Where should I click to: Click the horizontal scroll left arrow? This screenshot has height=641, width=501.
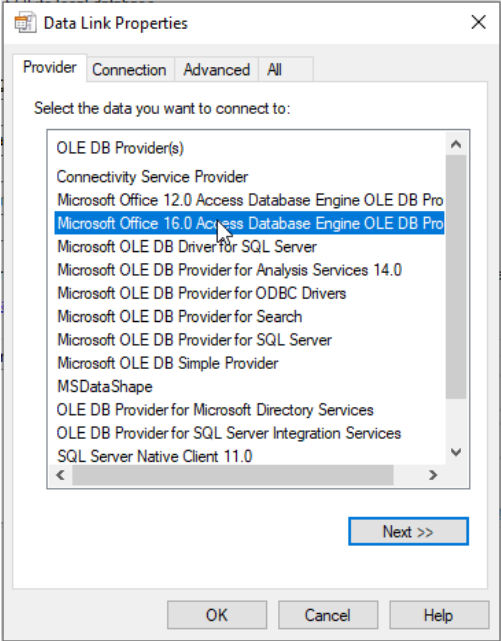[60, 475]
